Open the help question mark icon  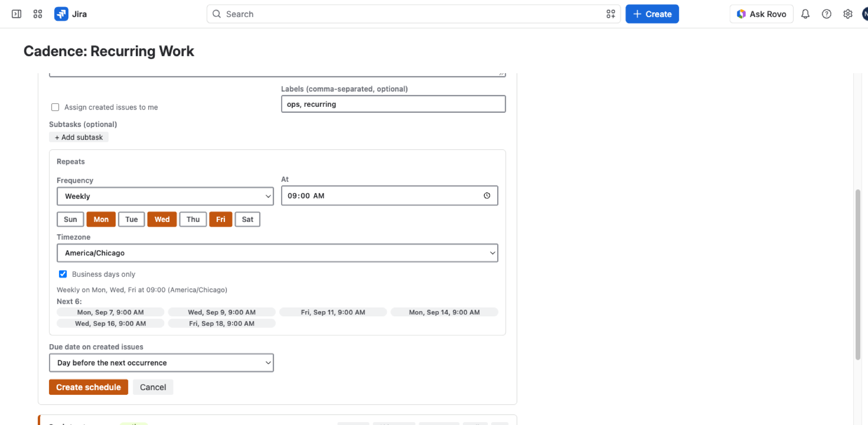tap(826, 14)
